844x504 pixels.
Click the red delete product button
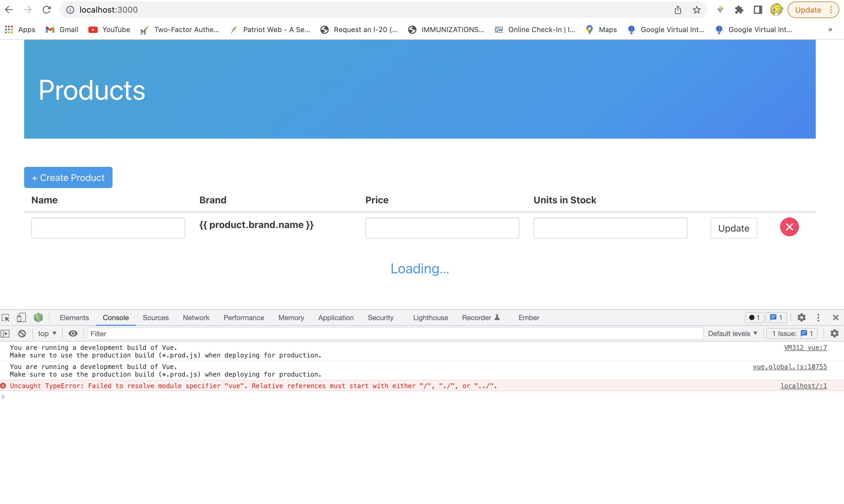pos(789,227)
